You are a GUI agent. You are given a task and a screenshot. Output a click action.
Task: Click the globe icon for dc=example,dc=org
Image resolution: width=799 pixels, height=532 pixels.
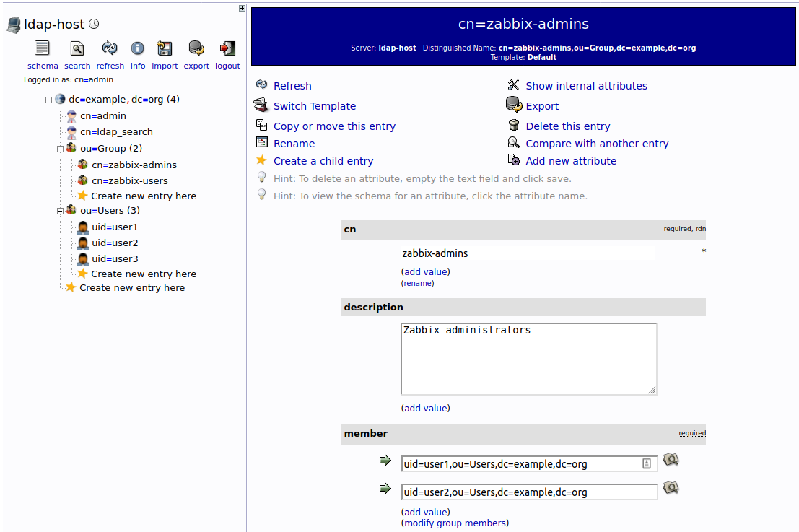click(x=60, y=99)
